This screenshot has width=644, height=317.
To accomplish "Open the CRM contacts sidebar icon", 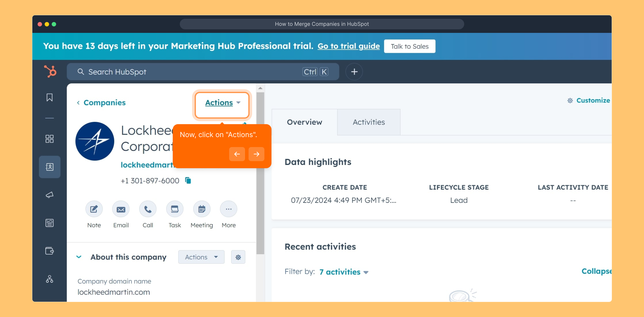I will tap(50, 167).
